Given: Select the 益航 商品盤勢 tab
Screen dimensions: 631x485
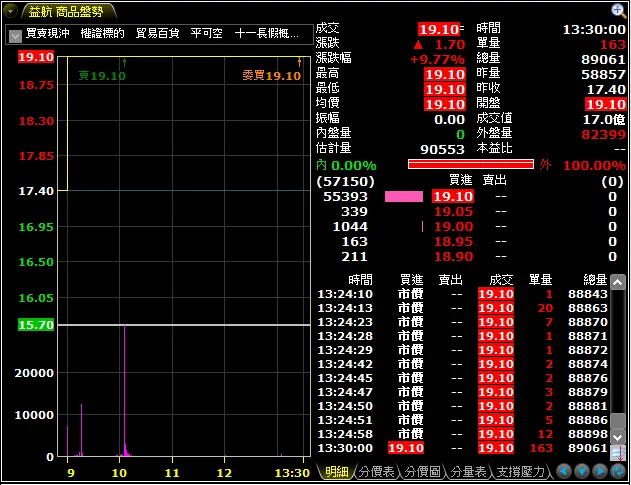Looking at the screenshot, I should pyautogui.click(x=66, y=12).
